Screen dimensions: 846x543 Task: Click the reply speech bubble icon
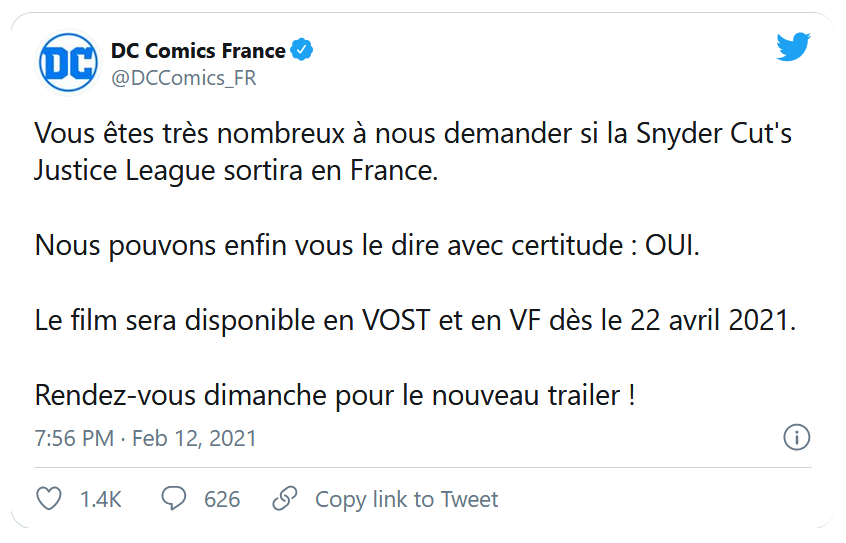(175, 499)
